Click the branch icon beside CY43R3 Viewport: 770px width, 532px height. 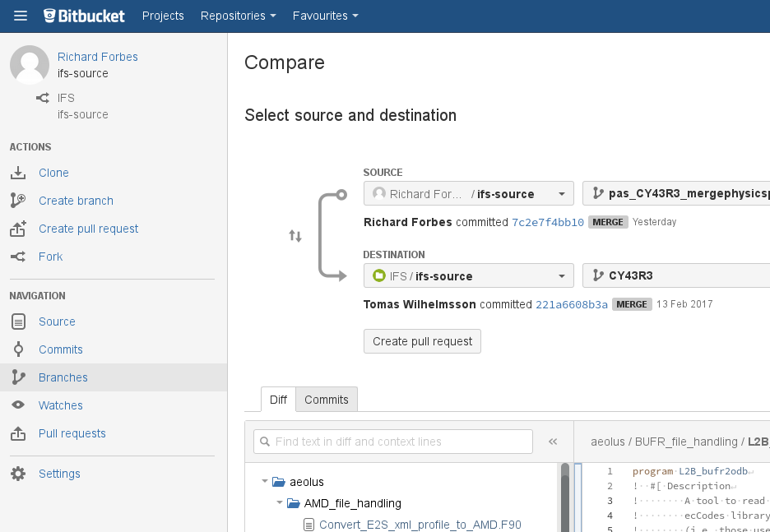click(597, 275)
